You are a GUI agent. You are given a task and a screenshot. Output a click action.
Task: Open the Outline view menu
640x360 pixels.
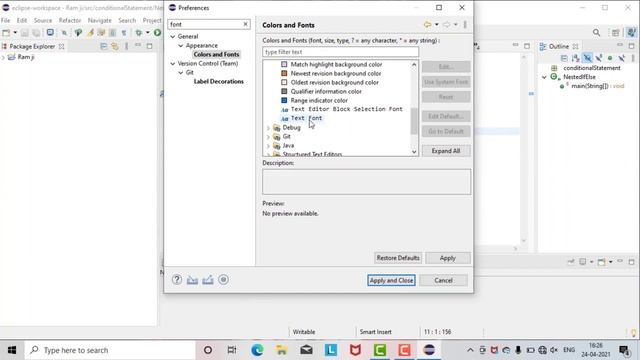coord(633,58)
